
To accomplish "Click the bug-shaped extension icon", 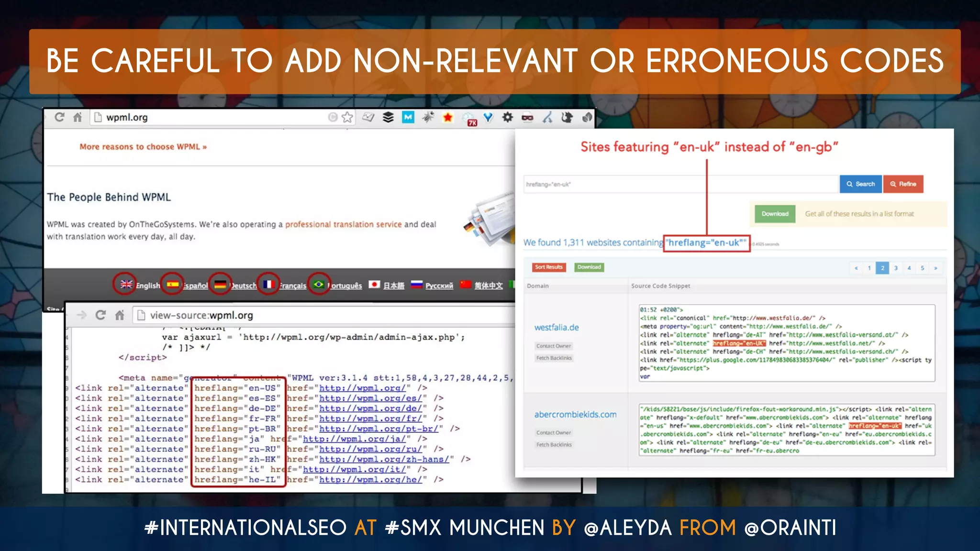I will (x=428, y=117).
